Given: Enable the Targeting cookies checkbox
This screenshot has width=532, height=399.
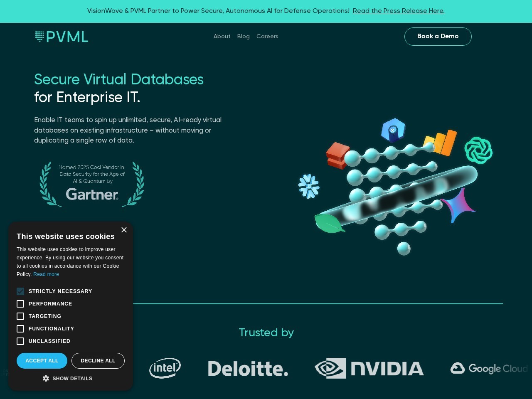Looking at the screenshot, I should click(20, 316).
